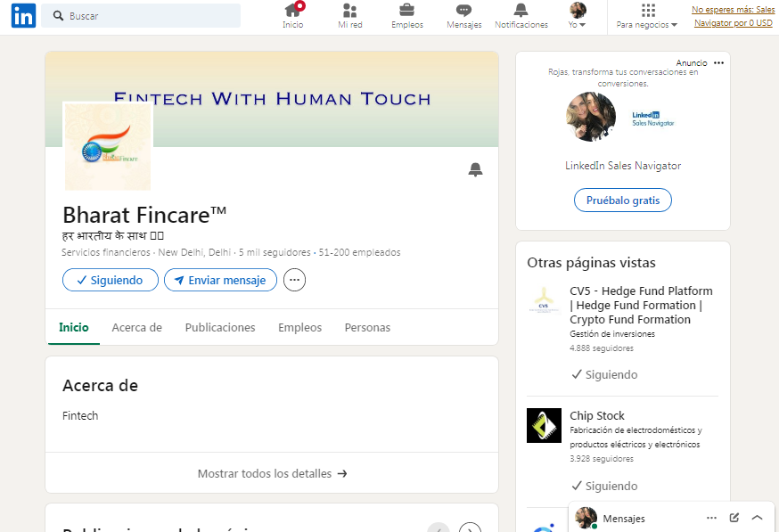
Task: Toggle Siguiendo for CV5 Hedge Fund Platform
Action: [x=604, y=374]
